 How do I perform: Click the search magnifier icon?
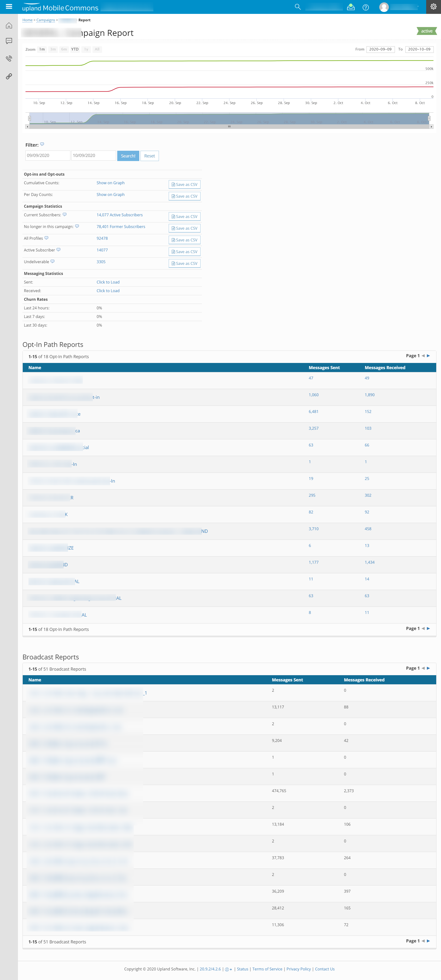[298, 7]
